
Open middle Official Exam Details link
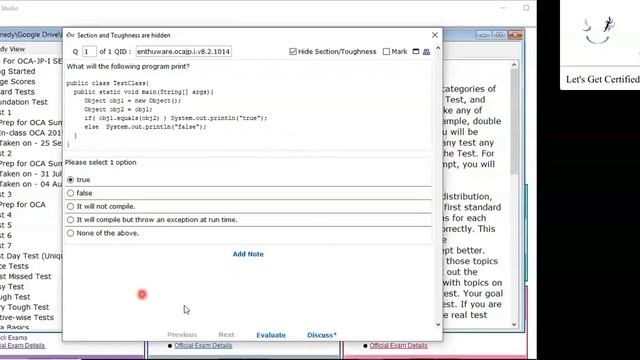point(203,346)
